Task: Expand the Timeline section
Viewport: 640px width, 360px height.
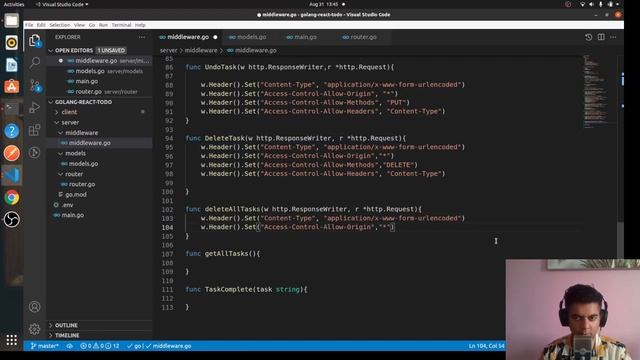Action: (x=67, y=336)
